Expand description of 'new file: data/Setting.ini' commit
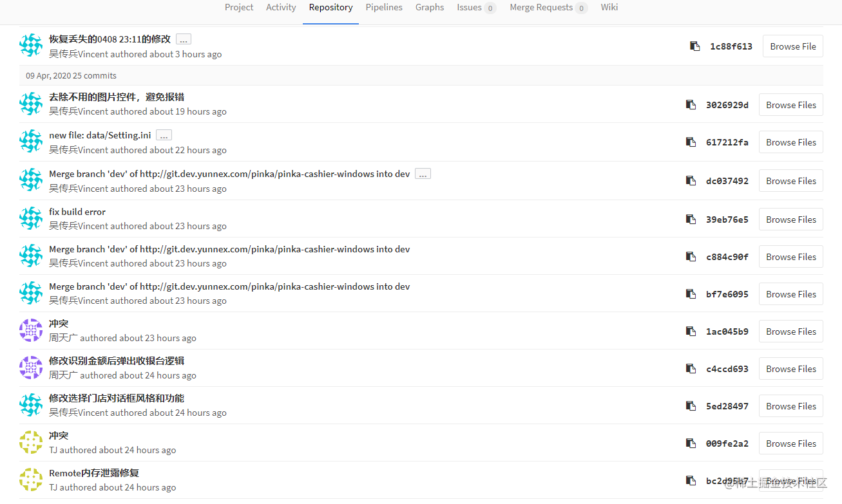This screenshot has width=842, height=504. coord(164,135)
